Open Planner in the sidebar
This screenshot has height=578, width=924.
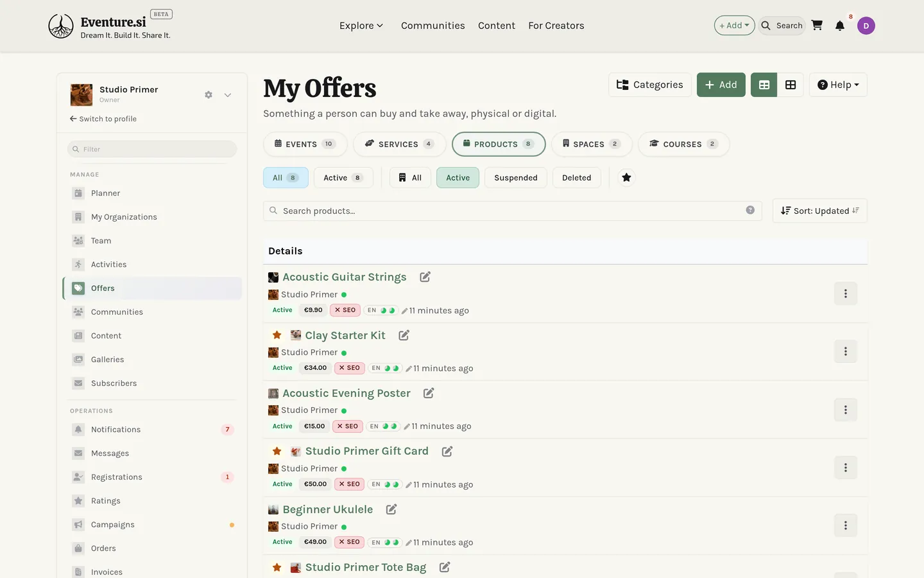click(x=153, y=193)
